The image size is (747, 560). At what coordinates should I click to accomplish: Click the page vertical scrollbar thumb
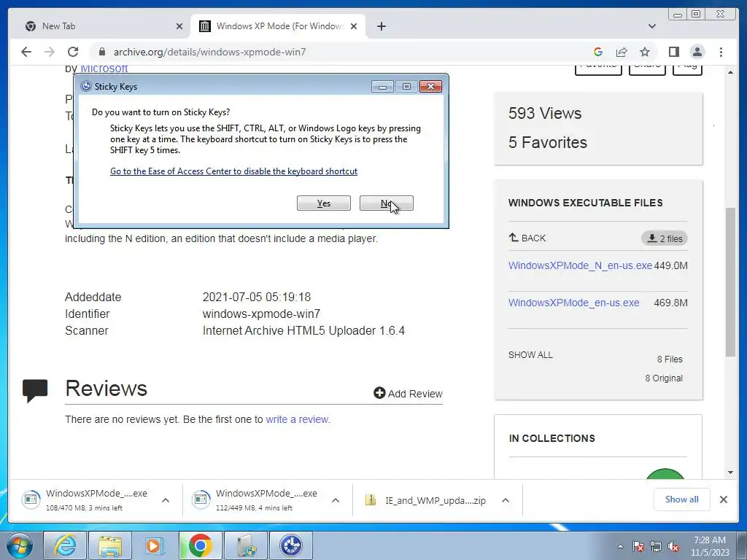coord(730,282)
